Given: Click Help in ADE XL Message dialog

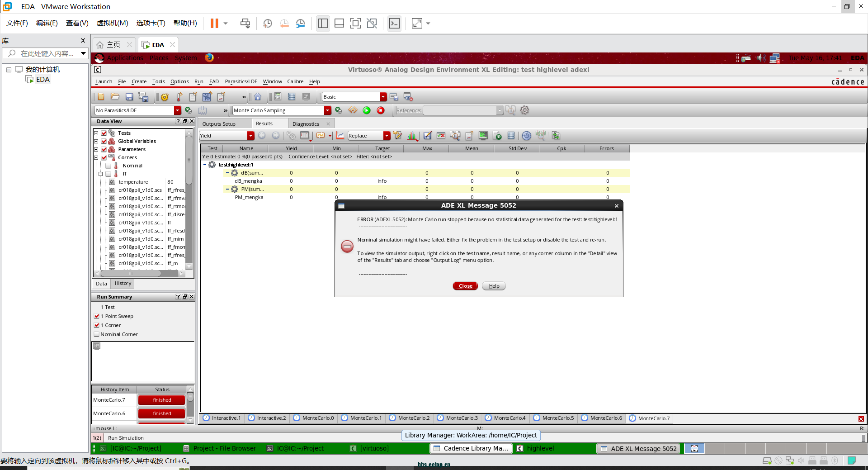Looking at the screenshot, I should (494, 286).
